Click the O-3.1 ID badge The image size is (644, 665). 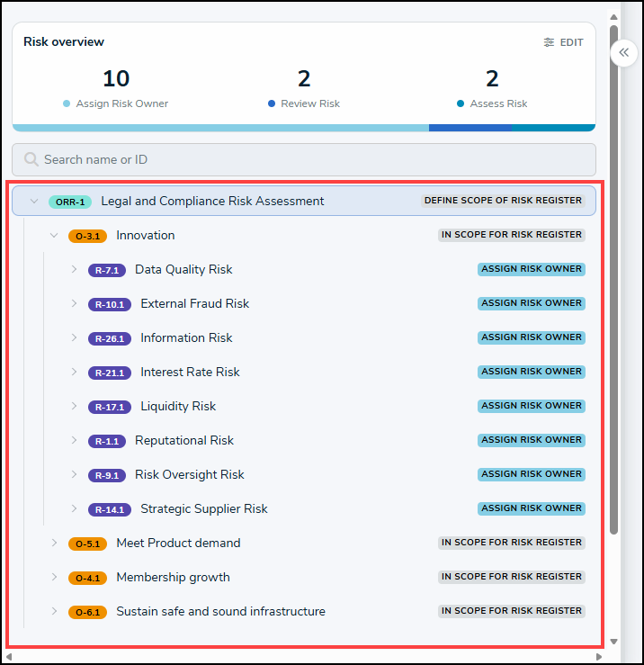pos(87,237)
